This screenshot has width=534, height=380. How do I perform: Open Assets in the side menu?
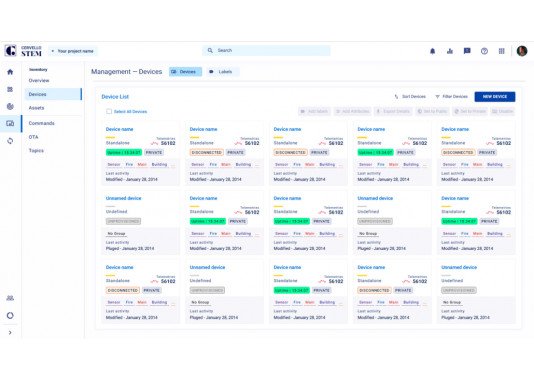coord(36,108)
